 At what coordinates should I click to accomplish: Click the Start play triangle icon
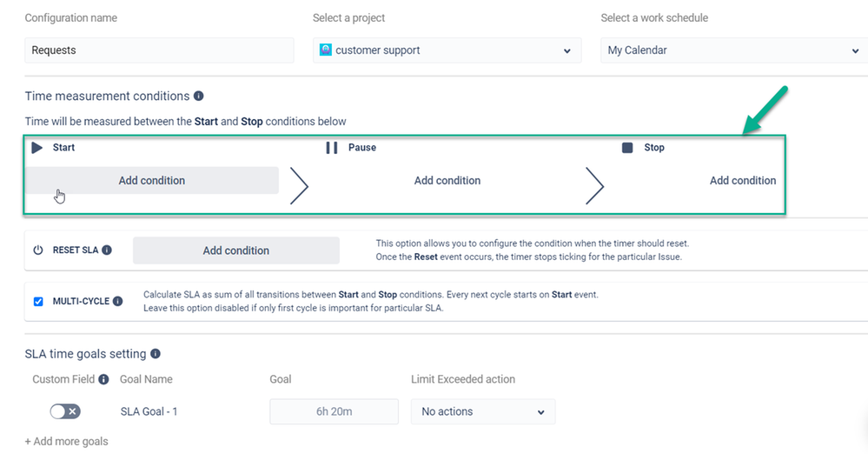(37, 148)
